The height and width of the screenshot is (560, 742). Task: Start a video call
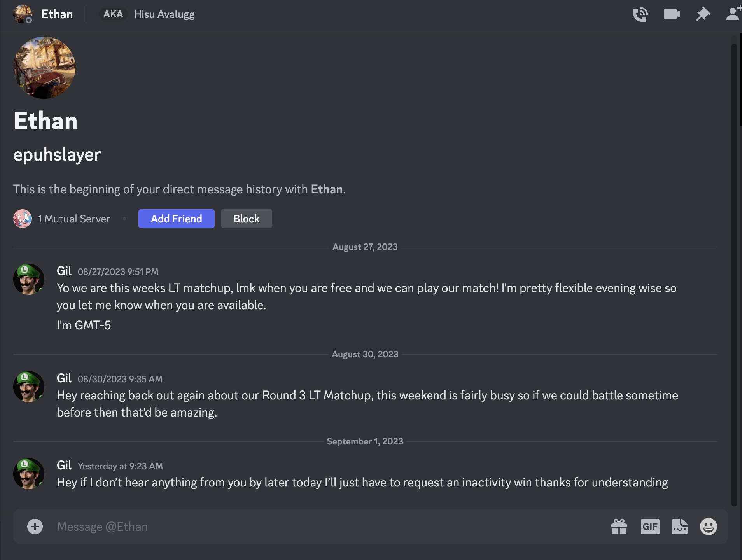pyautogui.click(x=672, y=14)
